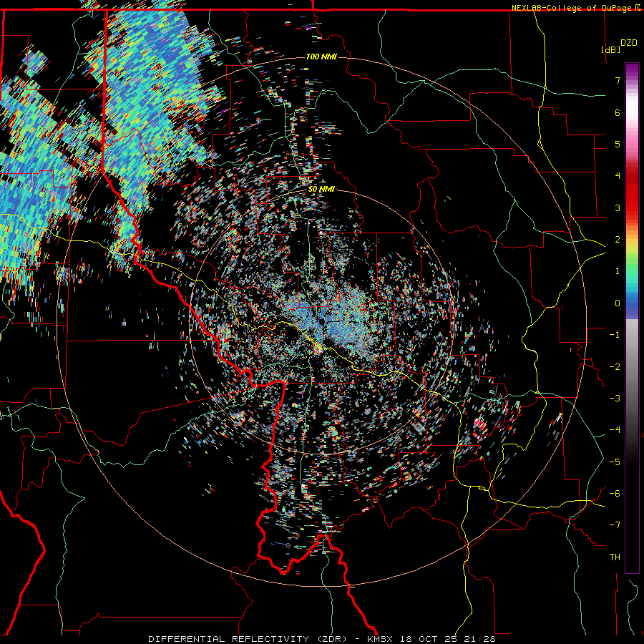
Task: Click the NEXLAB-College of DuPage watermark text
Action: coord(577,8)
